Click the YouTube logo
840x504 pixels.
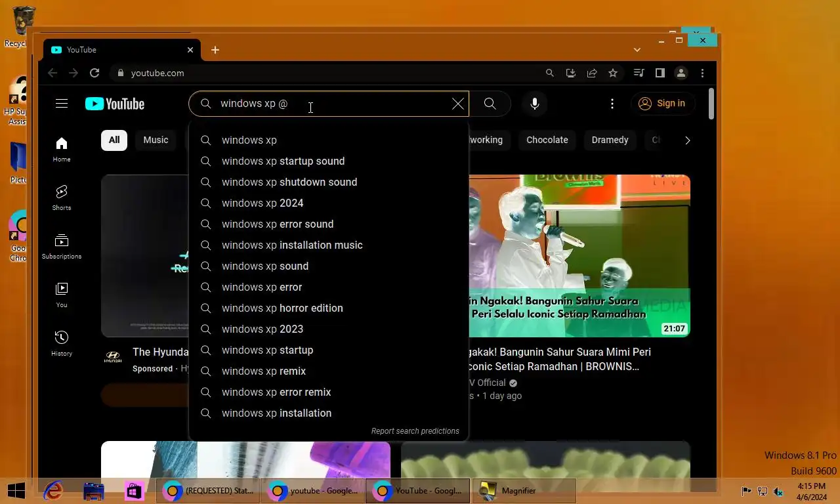point(115,104)
